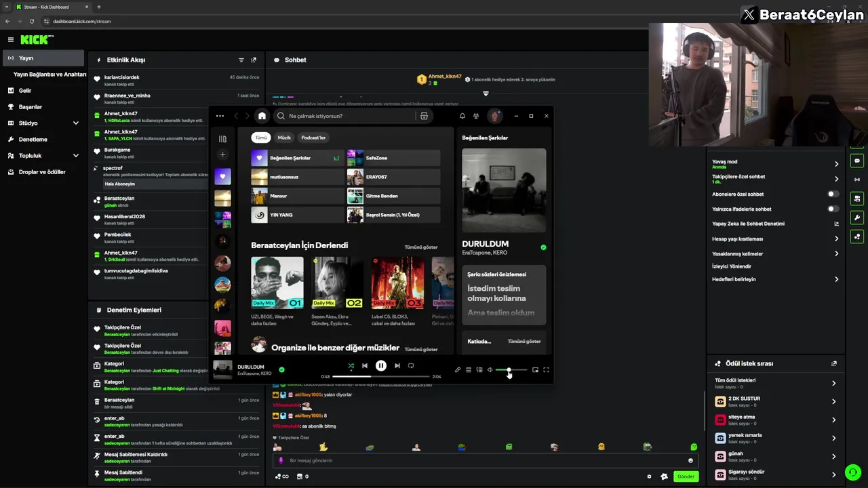This screenshot has height=488, width=868.
Task: Select the Tümü filter chip
Action: [260, 138]
